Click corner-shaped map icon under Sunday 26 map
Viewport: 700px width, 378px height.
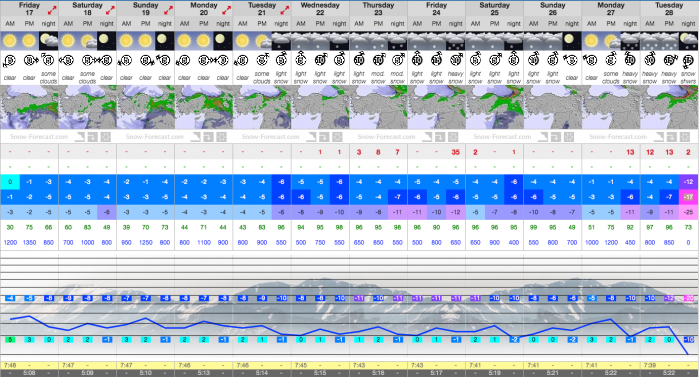point(544,137)
